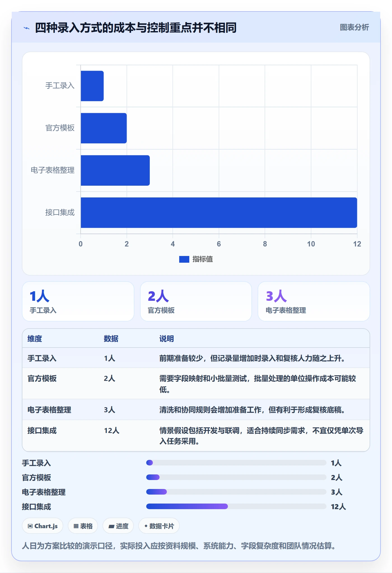Click the 进度 tag chip

tap(118, 526)
